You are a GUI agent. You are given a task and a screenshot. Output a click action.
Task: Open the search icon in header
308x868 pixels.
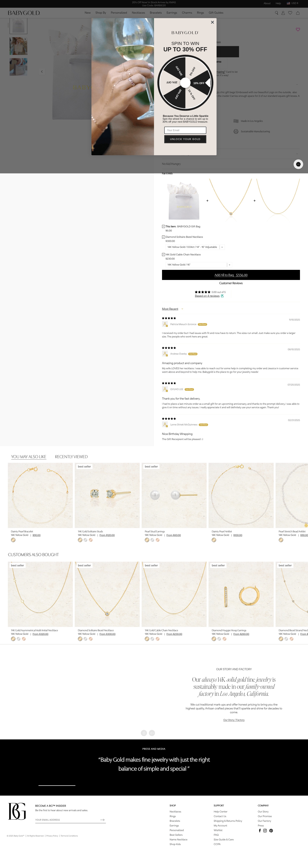tap(277, 13)
